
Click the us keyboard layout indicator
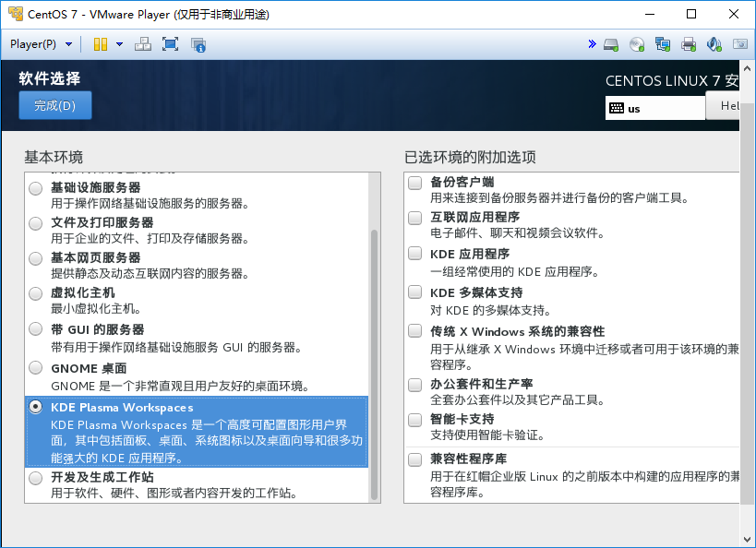[654, 108]
